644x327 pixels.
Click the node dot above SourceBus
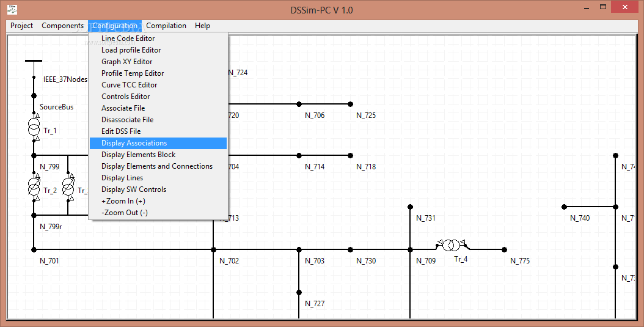coord(34,95)
